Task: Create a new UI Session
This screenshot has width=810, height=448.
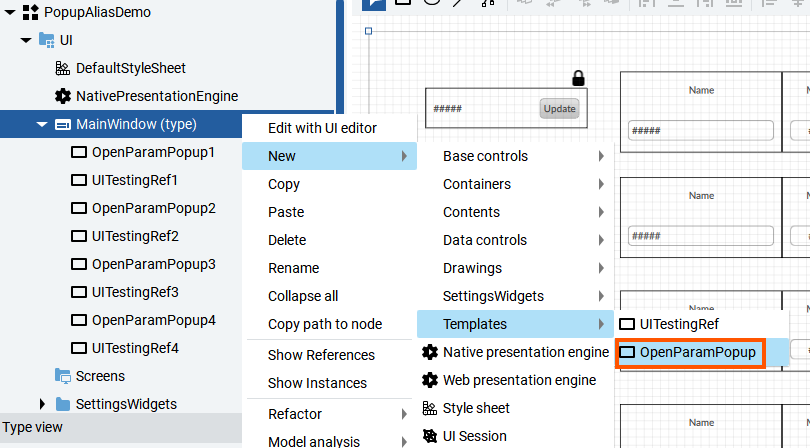Action: (515, 436)
